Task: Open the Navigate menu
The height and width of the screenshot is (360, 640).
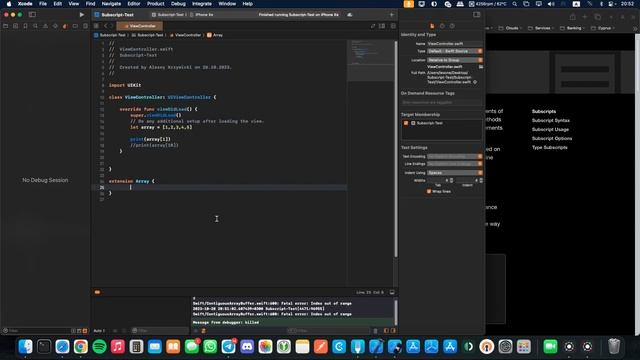Action: [x=111, y=4]
